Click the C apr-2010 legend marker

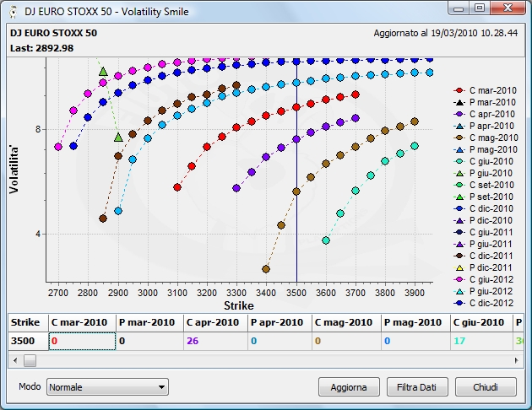point(459,114)
